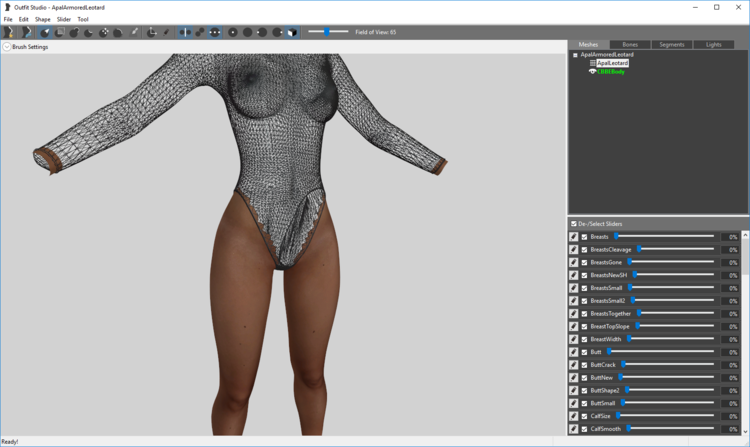This screenshot has height=447, width=750.
Task: Select the Weight paint brush icon
Action: 134,32
